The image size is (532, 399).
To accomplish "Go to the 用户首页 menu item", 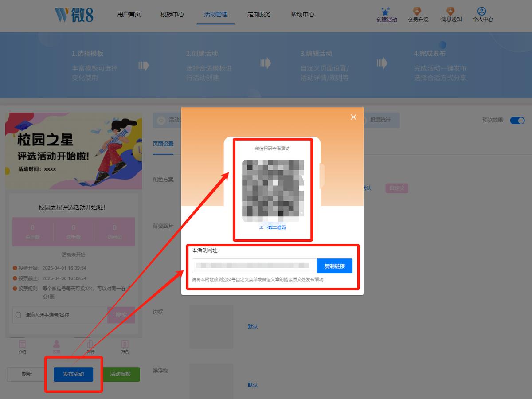I will pyautogui.click(x=129, y=14).
